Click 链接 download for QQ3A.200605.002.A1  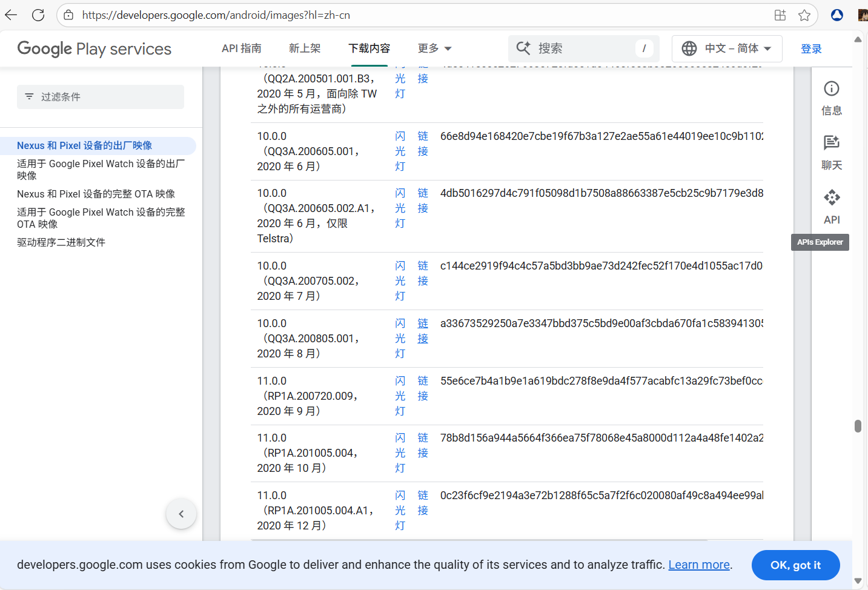coord(423,201)
